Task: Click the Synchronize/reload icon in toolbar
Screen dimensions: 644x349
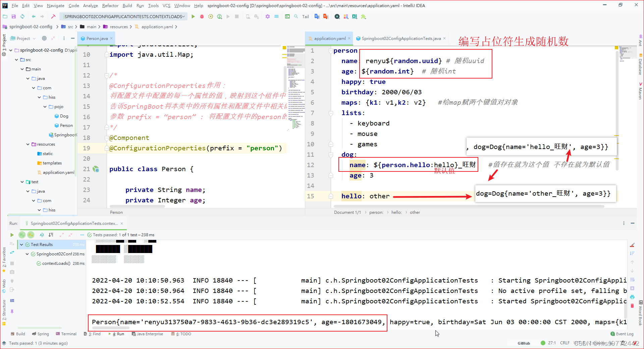Action: coord(22,16)
